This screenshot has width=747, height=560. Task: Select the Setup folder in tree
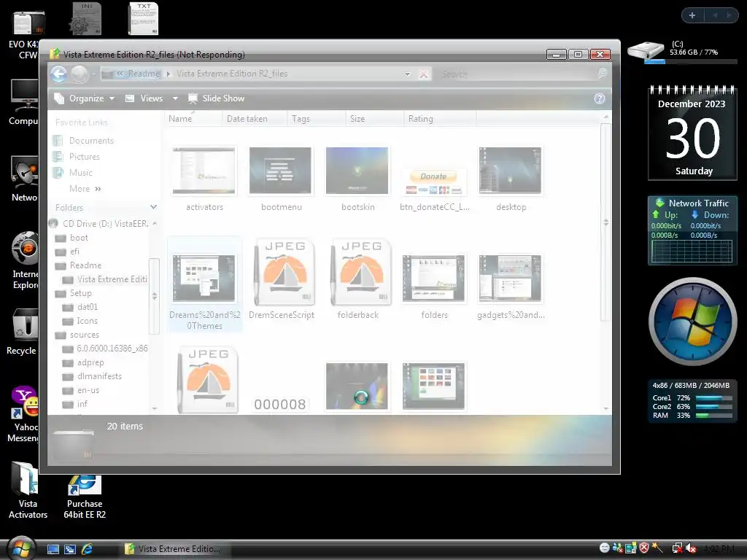[x=74, y=293]
